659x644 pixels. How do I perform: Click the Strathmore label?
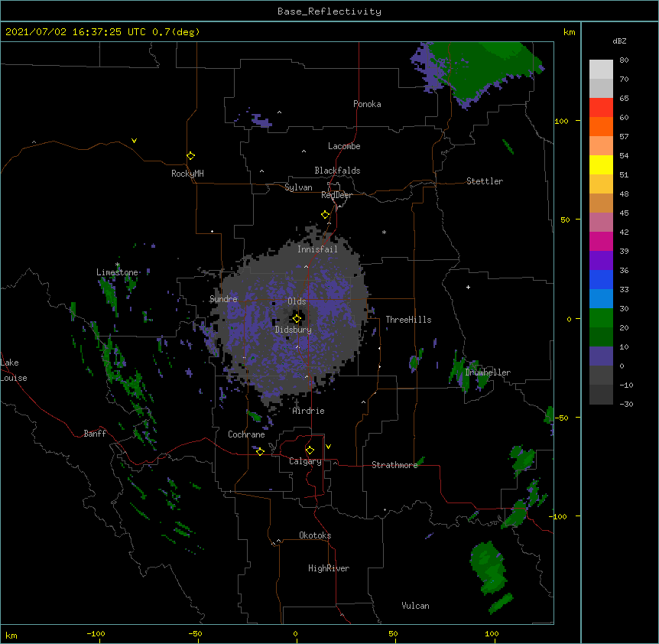394,465
